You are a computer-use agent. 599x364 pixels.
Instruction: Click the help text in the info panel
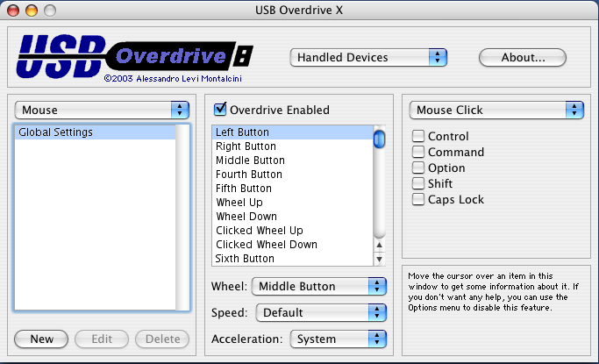[493, 292]
